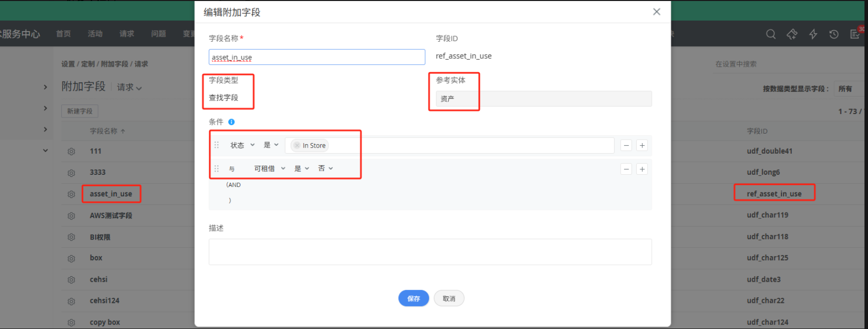Open the lightning quick actions icon

(813, 34)
